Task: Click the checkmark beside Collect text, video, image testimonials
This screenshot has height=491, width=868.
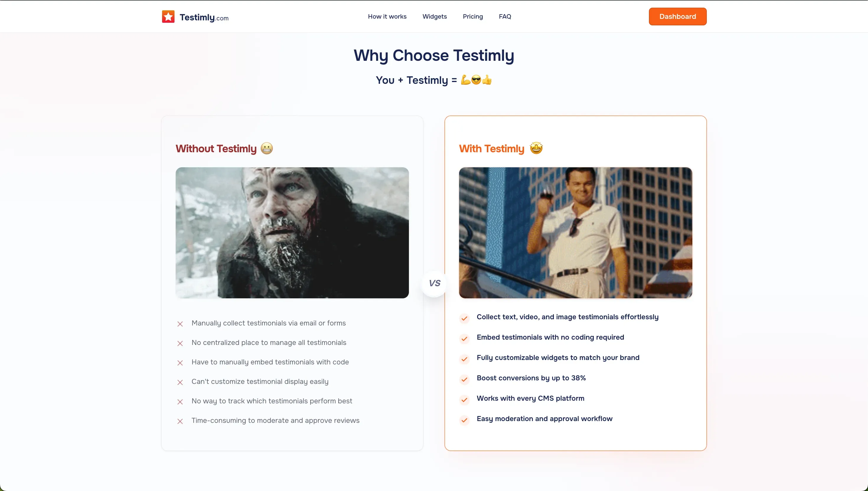Action: (x=464, y=318)
